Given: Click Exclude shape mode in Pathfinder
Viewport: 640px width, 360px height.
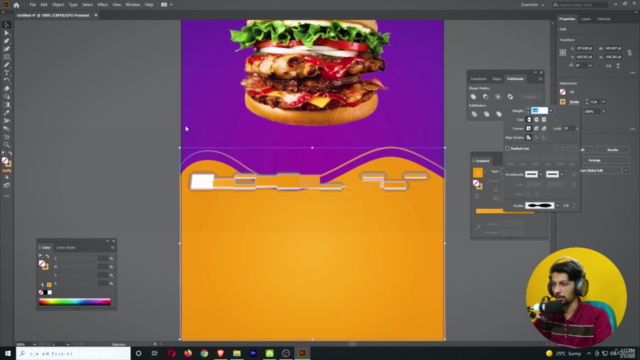Looking at the screenshot, I should coord(510,97).
